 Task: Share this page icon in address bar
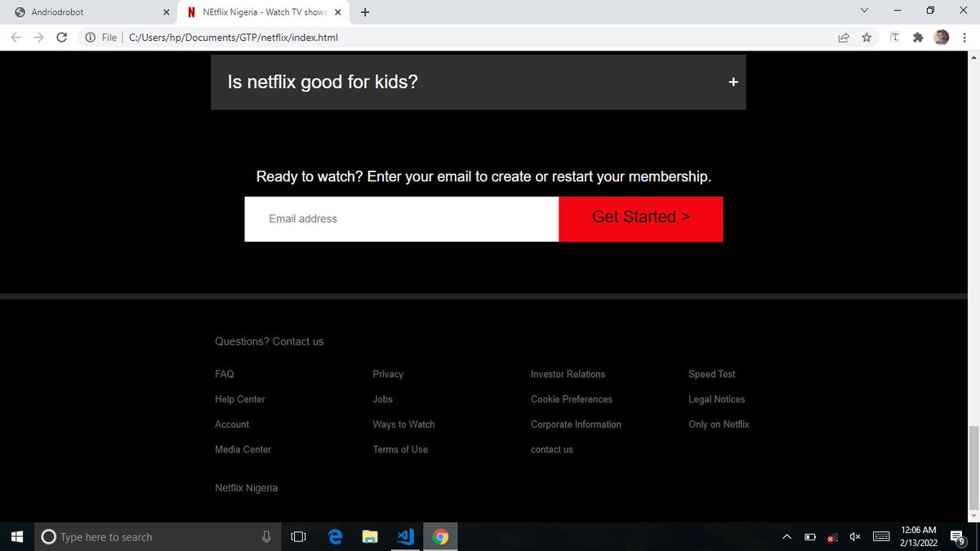pyautogui.click(x=844, y=38)
